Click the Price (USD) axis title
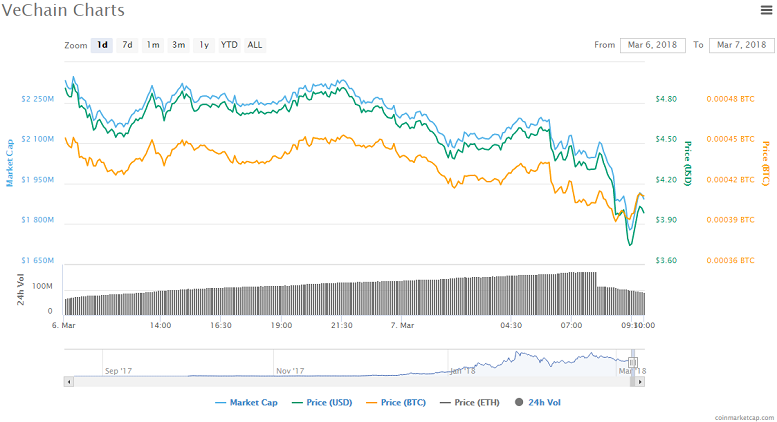 (688, 163)
